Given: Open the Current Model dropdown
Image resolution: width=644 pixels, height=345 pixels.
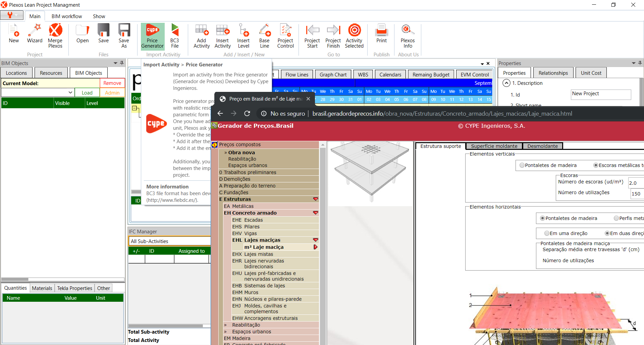Looking at the screenshot, I should coord(70,93).
